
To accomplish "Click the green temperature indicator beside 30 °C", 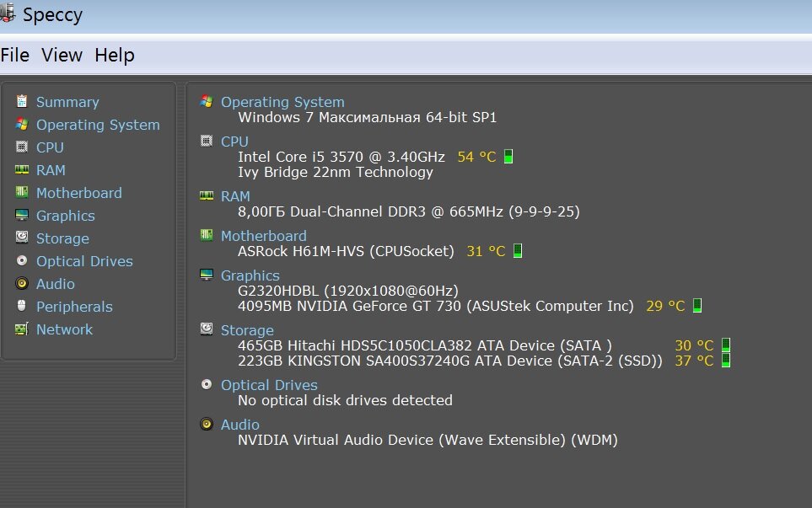I will click(x=726, y=345).
